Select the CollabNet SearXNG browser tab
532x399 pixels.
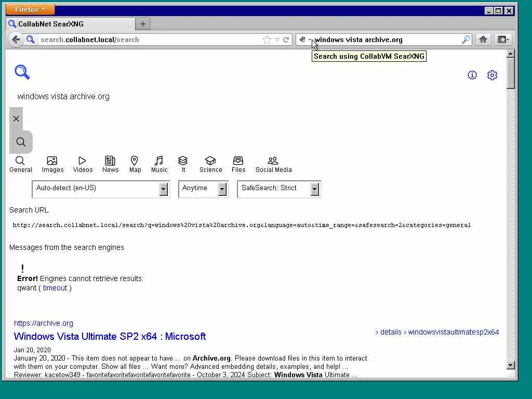(71, 24)
